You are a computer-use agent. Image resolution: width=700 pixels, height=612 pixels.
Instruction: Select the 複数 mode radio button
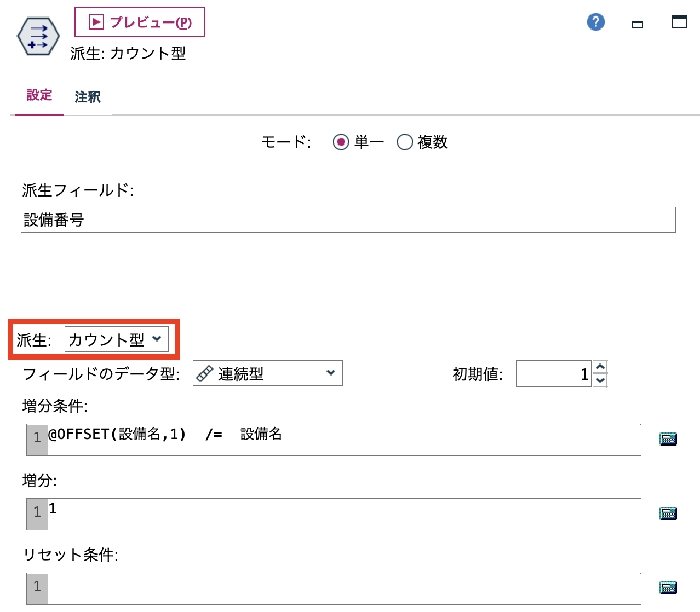click(x=405, y=142)
